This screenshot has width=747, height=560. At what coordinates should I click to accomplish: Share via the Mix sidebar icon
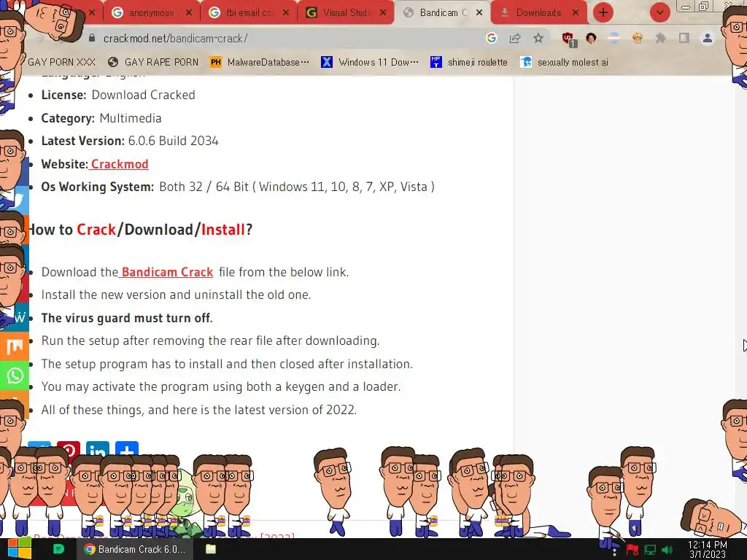15,346
